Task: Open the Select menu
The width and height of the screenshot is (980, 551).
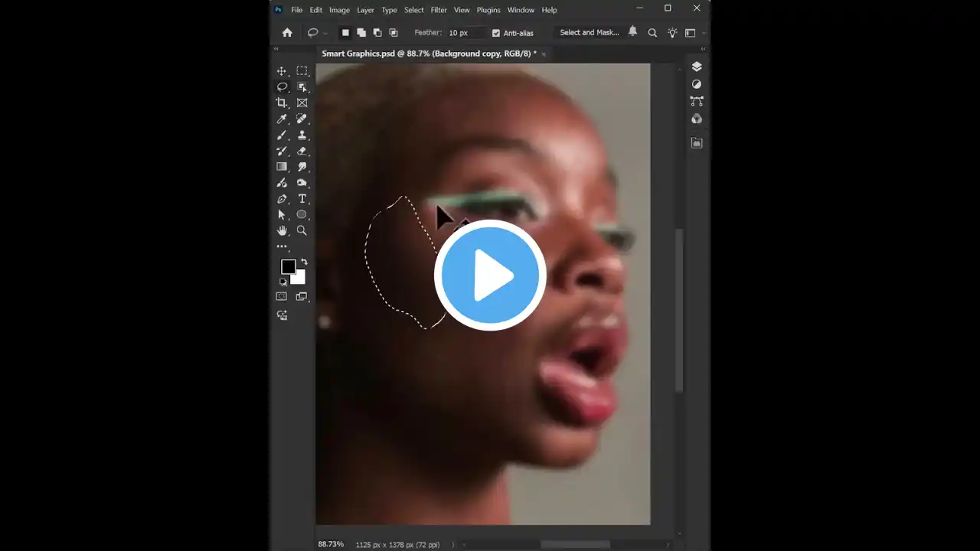Action: (x=414, y=10)
